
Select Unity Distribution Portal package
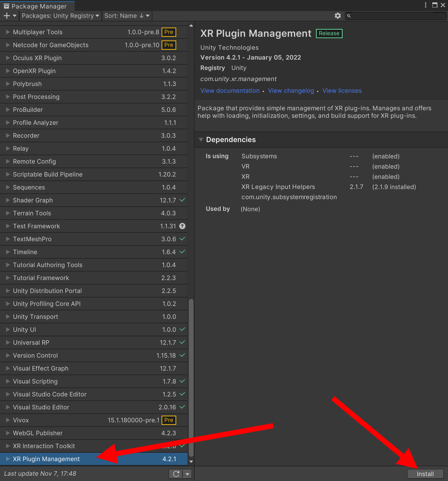tap(94, 291)
